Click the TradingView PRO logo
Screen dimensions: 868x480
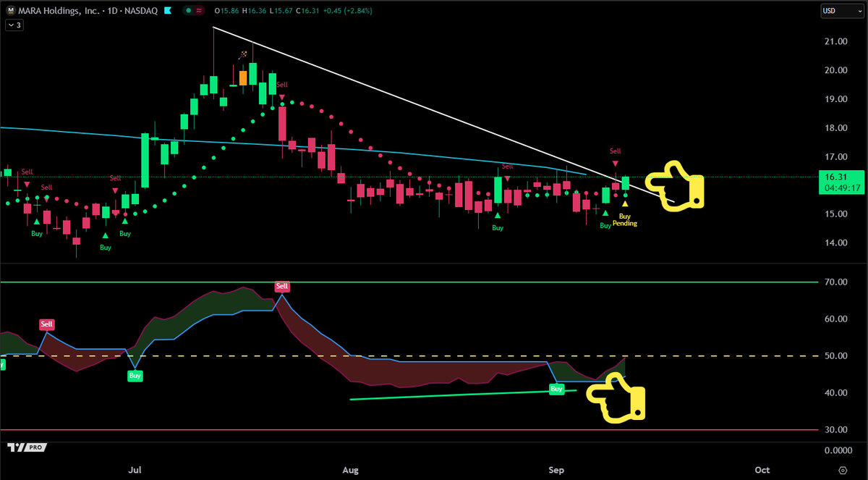[x=26, y=447]
